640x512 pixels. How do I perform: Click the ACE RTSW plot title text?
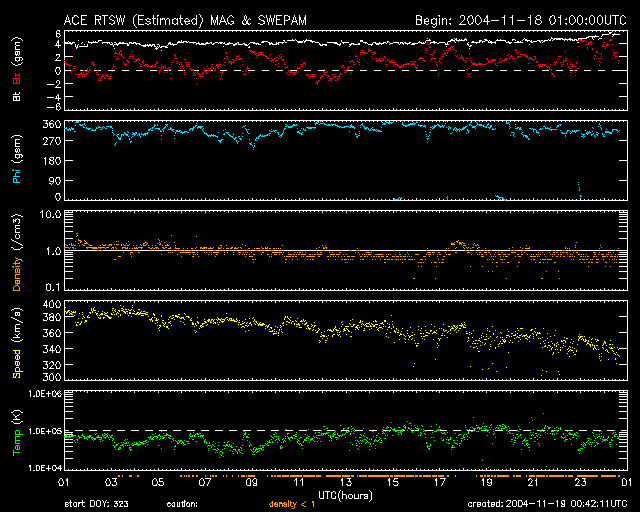(x=187, y=19)
